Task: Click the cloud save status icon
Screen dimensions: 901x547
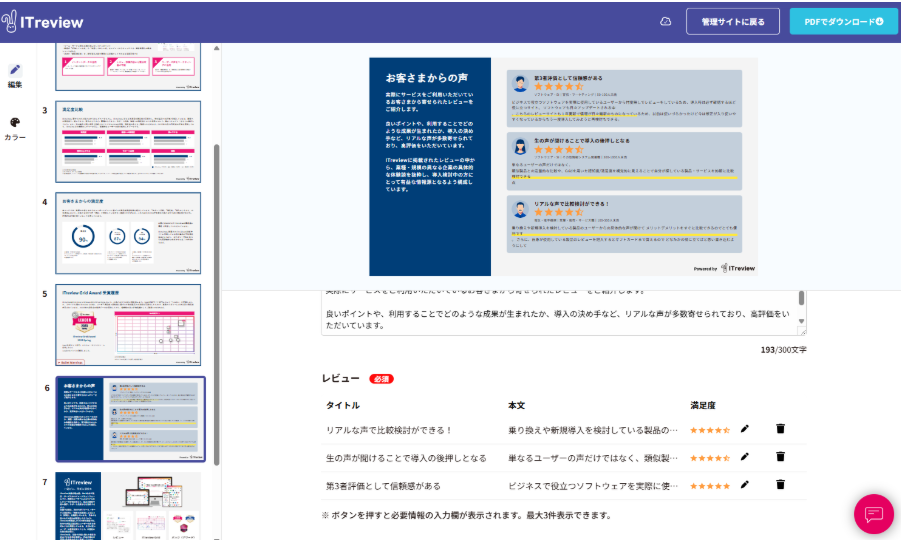Action: pyautogui.click(x=665, y=22)
